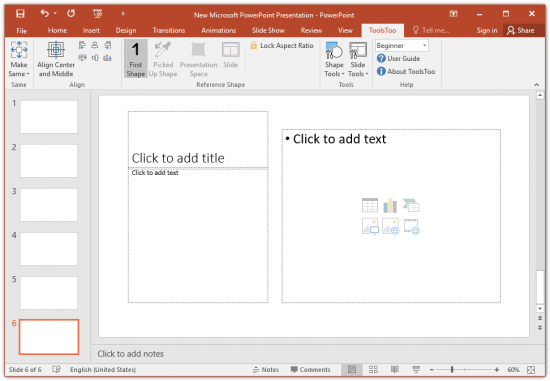Undo the last action

pyautogui.click(x=44, y=13)
